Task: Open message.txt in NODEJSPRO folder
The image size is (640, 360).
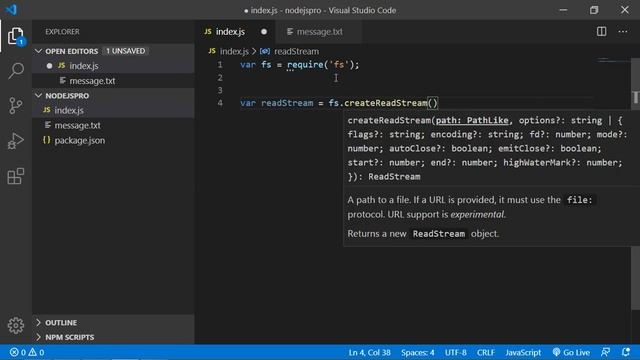Action: [113, 125]
